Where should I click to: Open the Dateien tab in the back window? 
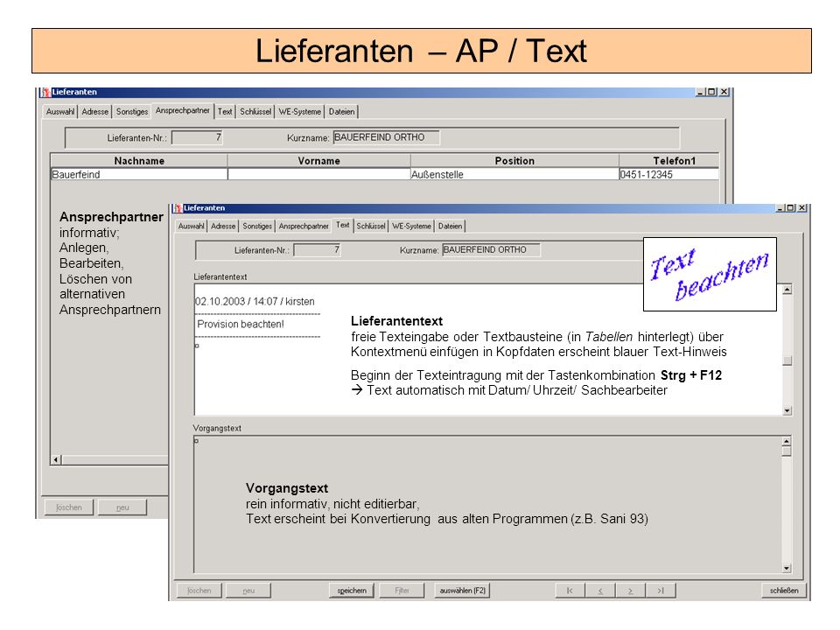point(342,111)
